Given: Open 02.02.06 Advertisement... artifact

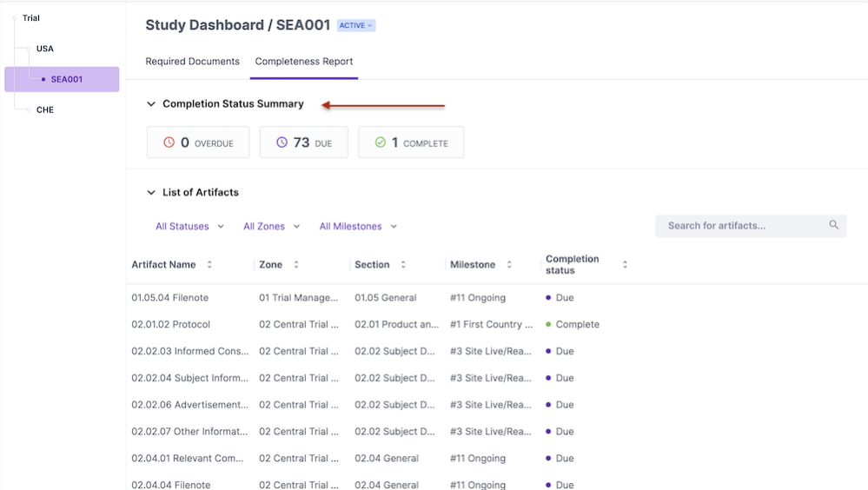Looking at the screenshot, I should click(x=190, y=405).
